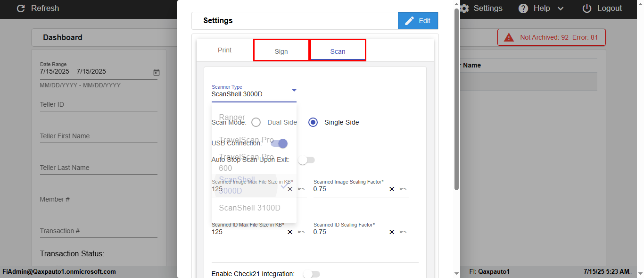
Task: Enable Check21 Integration toggle
Action: 312,274
